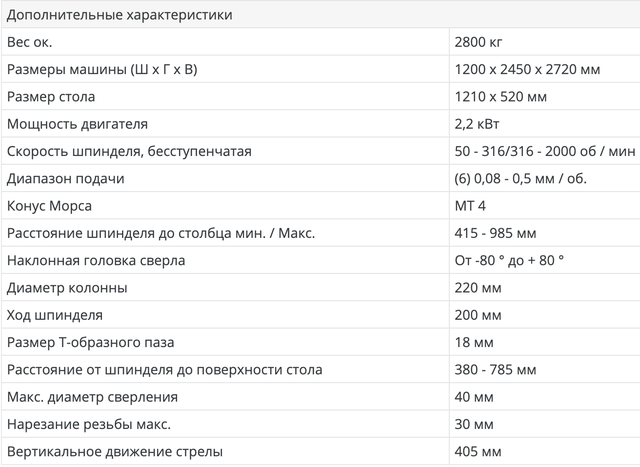Image resolution: width=640 pixels, height=467 pixels.
Task: Select the '18 мм' value
Action: click(x=474, y=342)
